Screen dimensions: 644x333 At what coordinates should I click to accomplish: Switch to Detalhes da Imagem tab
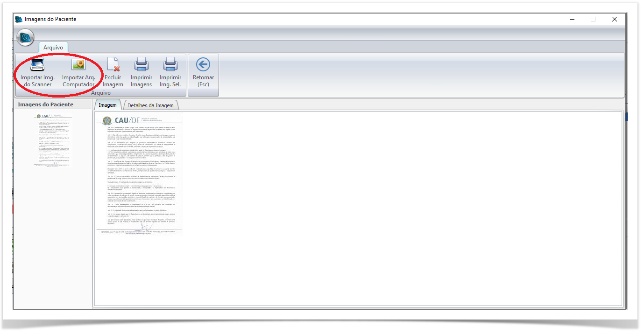pos(150,105)
